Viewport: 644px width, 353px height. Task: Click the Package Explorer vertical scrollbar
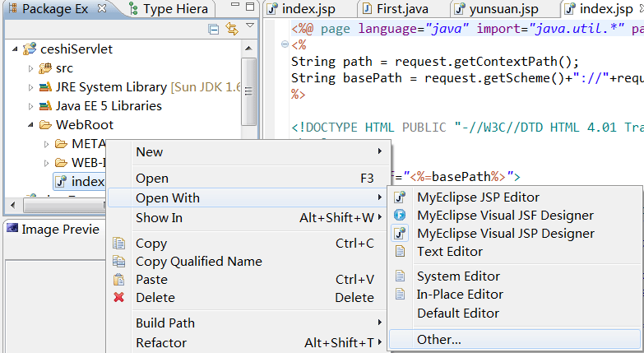250,91
